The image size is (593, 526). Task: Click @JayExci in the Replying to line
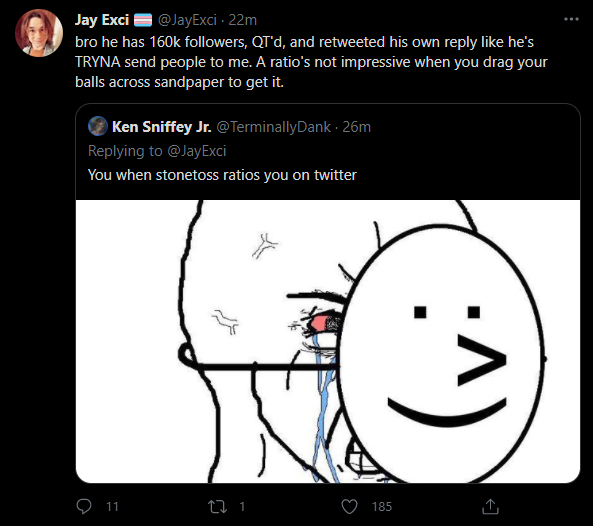196,151
